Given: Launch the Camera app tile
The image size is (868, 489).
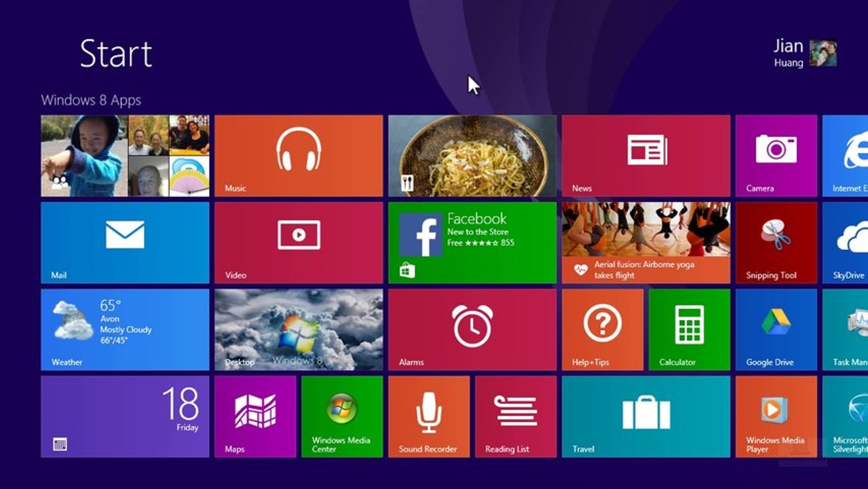Looking at the screenshot, I should tap(776, 156).
